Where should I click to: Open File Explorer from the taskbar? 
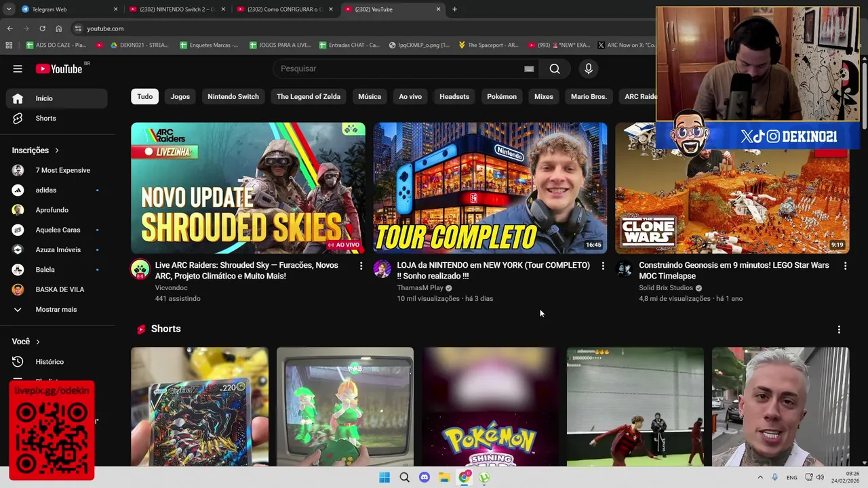[444, 477]
